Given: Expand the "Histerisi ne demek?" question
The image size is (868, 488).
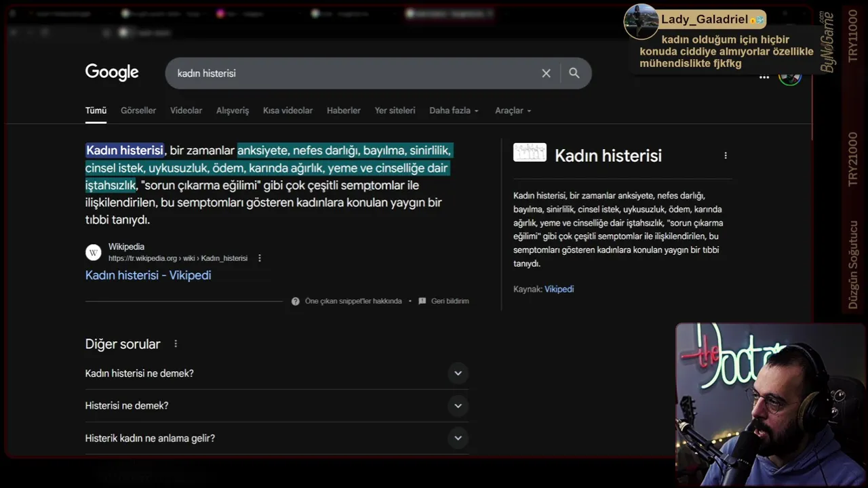Looking at the screenshot, I should 277,406.
